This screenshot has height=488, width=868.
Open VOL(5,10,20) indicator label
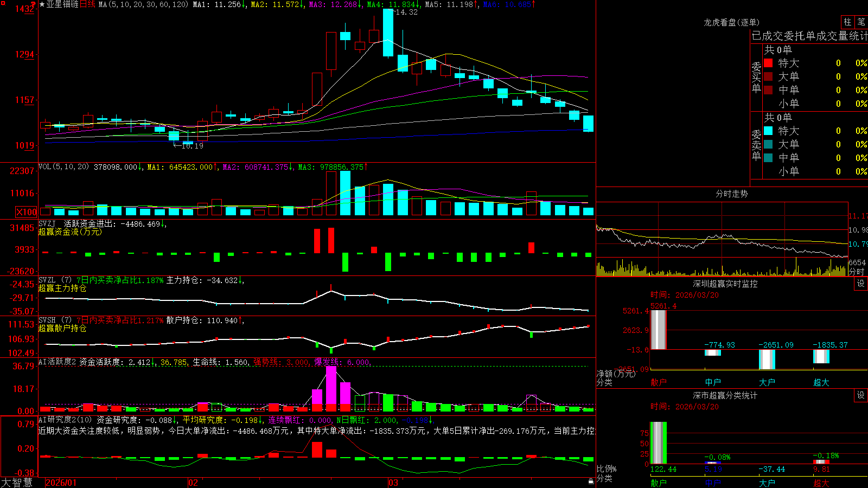click(x=63, y=167)
